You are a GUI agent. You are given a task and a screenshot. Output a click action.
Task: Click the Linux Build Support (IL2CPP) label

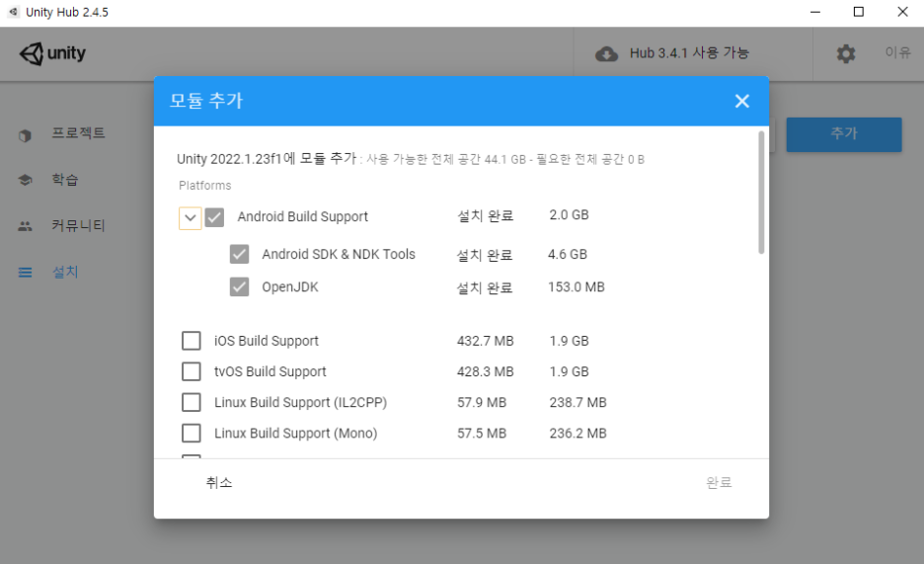(x=300, y=403)
